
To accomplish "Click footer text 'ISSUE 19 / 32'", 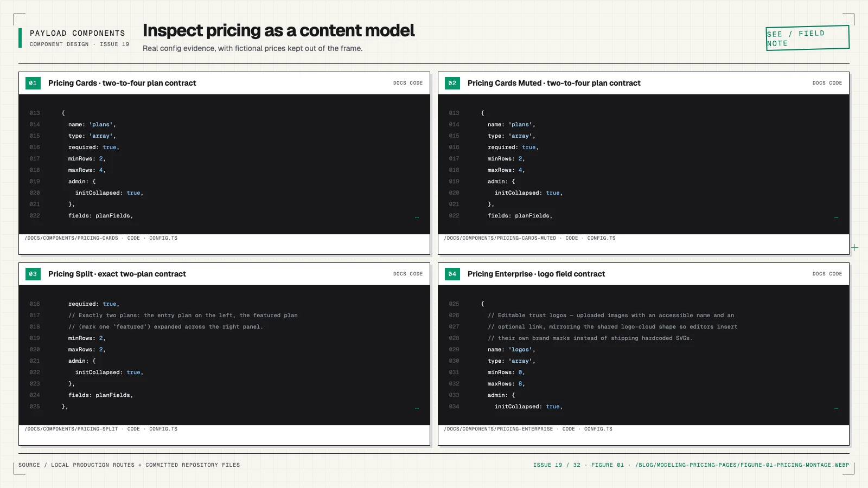I will tap(557, 465).
